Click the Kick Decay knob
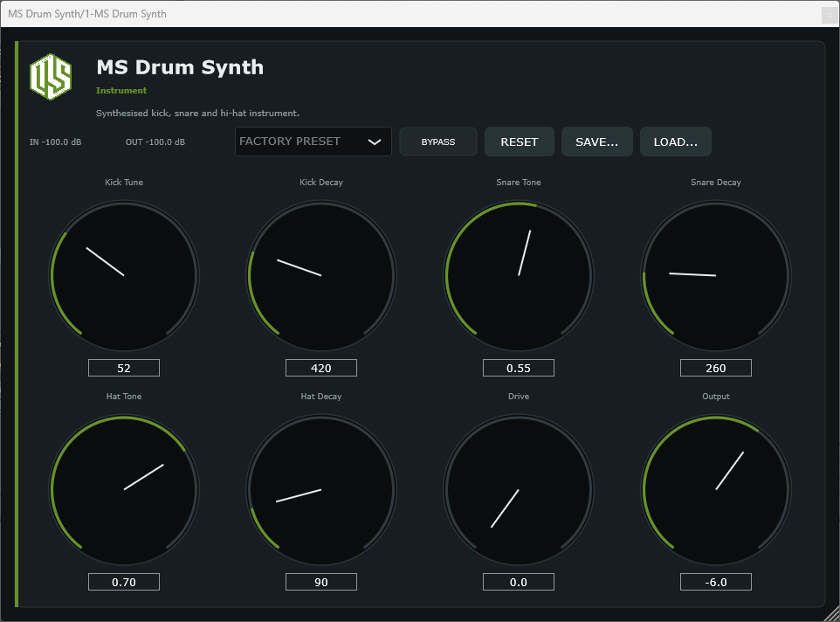Viewport: 840px width, 622px height. [320, 275]
